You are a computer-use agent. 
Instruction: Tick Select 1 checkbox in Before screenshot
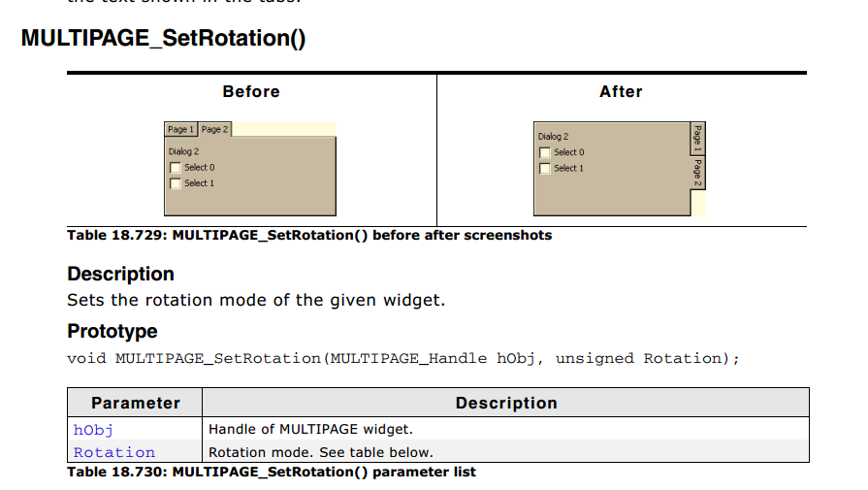[176, 183]
